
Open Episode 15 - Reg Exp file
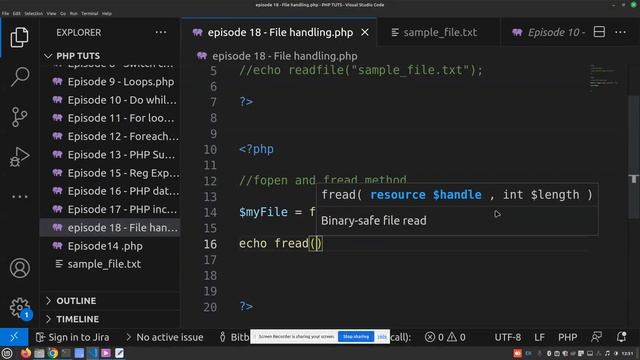pos(110,173)
